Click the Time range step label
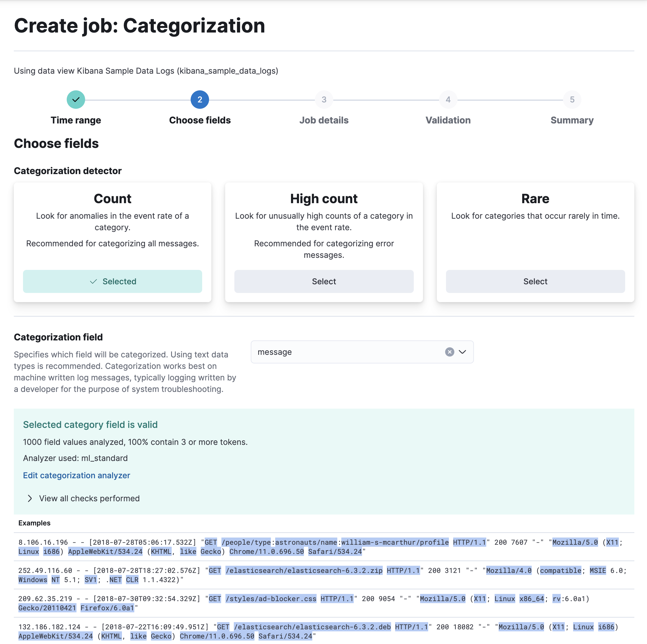 coord(76,120)
